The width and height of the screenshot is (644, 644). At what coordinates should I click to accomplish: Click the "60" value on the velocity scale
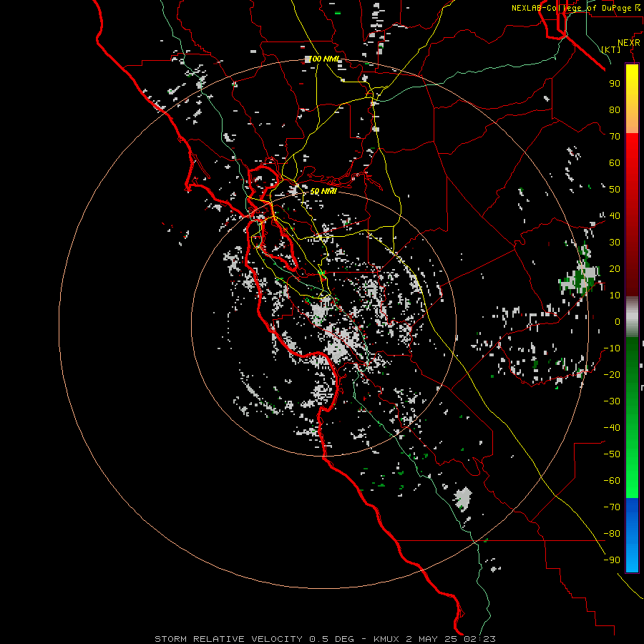(x=615, y=162)
